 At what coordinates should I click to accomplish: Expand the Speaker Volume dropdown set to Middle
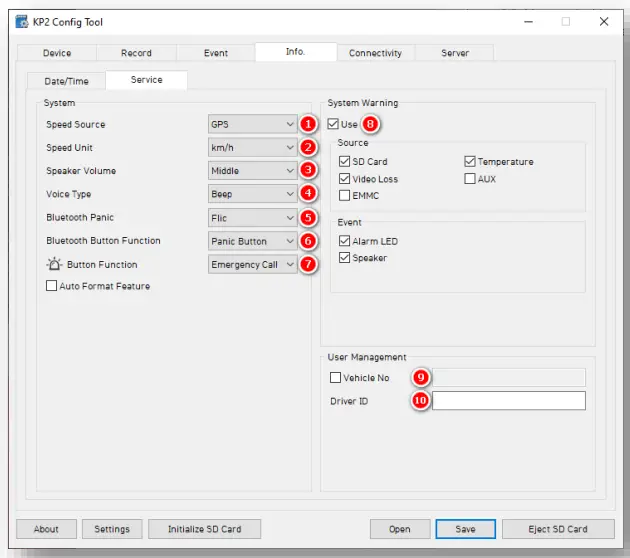tap(253, 171)
